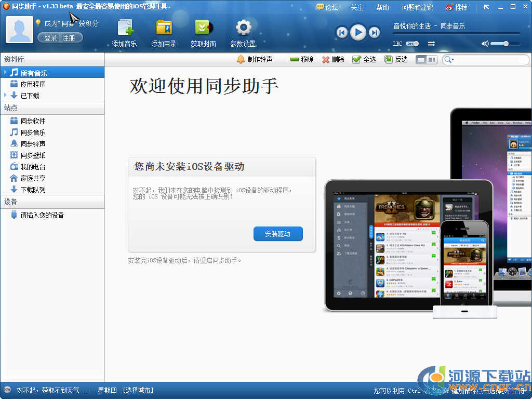This screenshot has height=399, width=532.
Task: Click the Weibo Recommend (推荐) item
Action: pos(456,7)
